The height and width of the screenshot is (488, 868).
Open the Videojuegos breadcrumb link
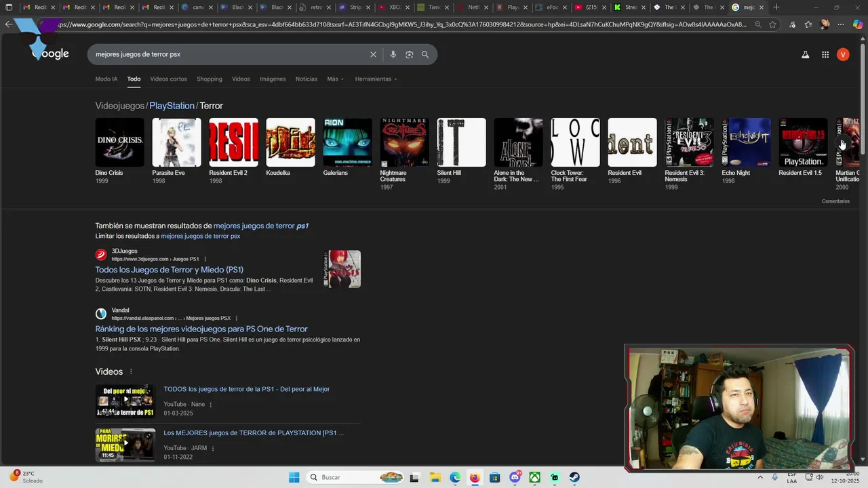click(120, 106)
